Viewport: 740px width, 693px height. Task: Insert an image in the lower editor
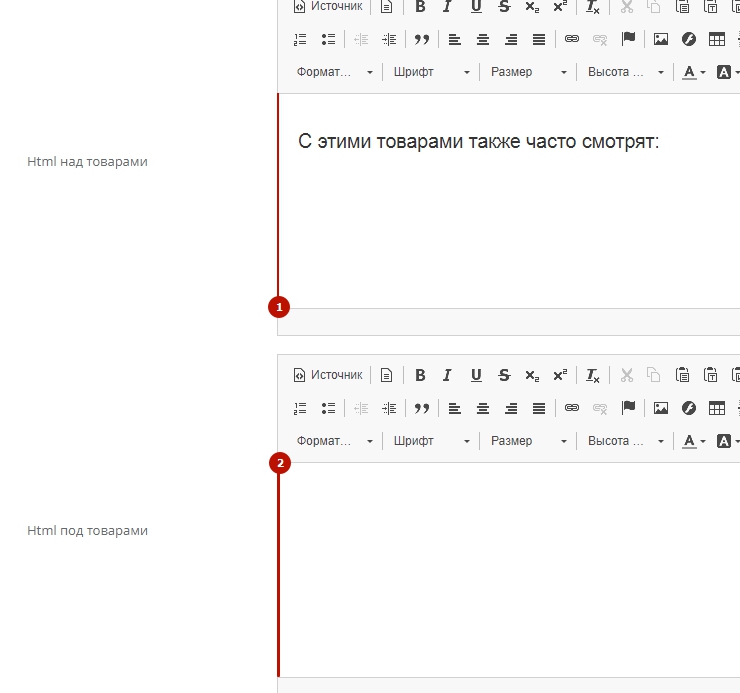coord(660,408)
